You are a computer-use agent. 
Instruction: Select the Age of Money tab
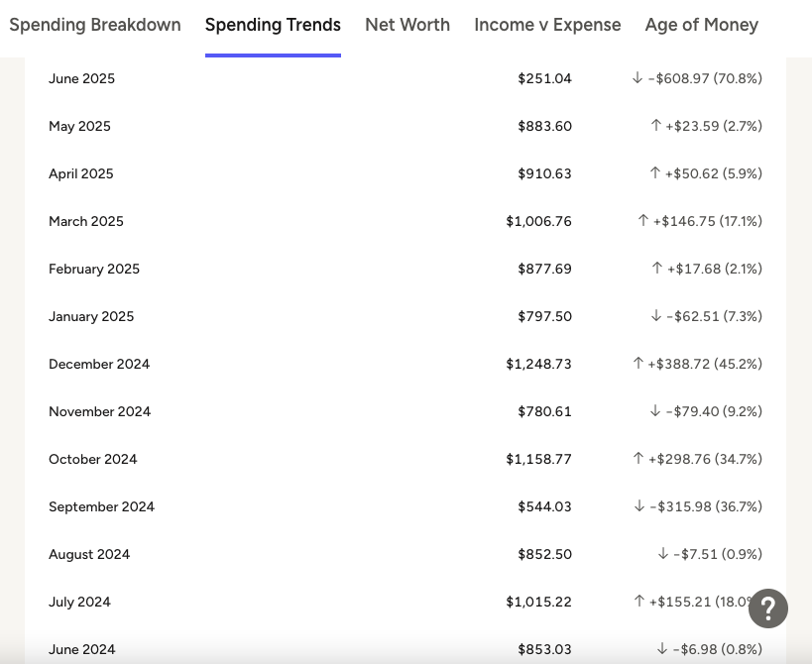701,25
